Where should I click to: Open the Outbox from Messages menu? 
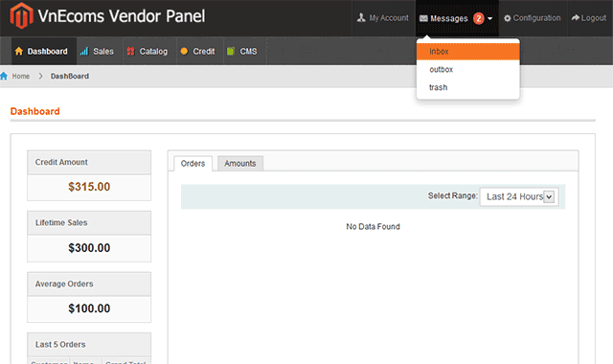[468, 69]
